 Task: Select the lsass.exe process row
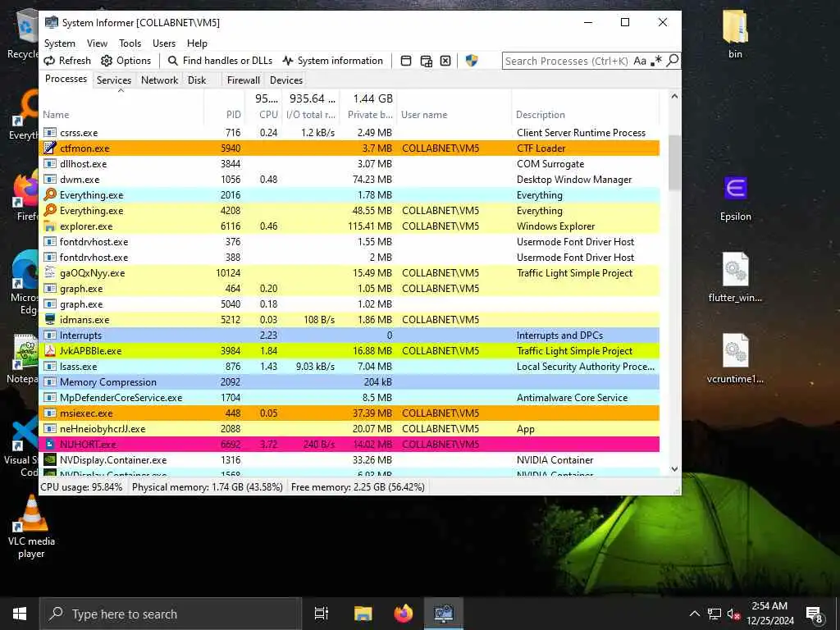point(349,367)
